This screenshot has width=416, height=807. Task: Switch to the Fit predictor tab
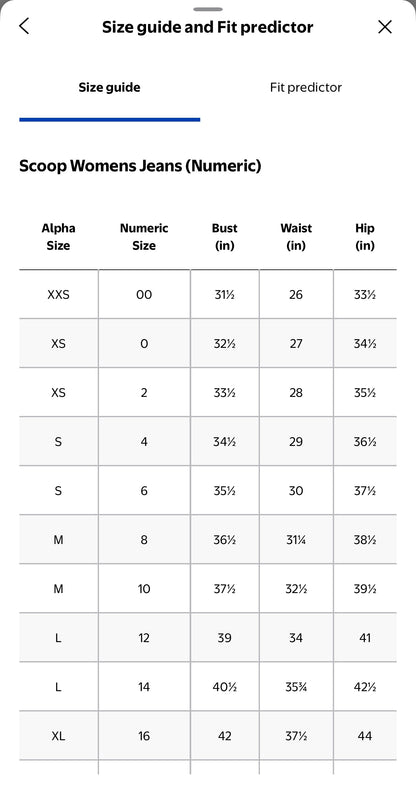[x=306, y=87]
